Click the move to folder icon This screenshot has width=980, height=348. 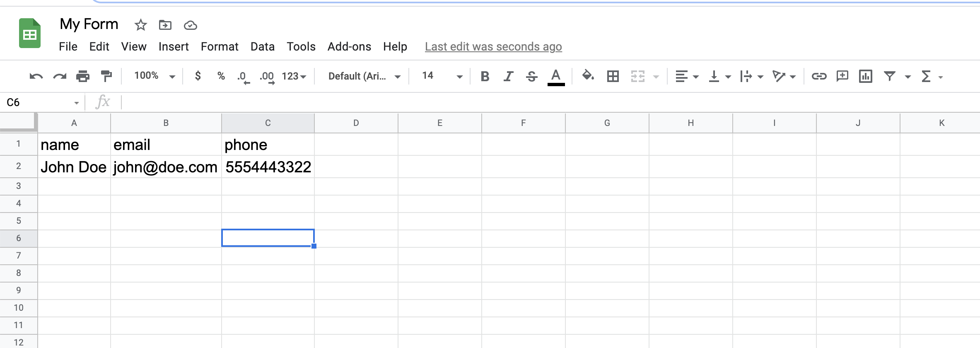(x=165, y=25)
